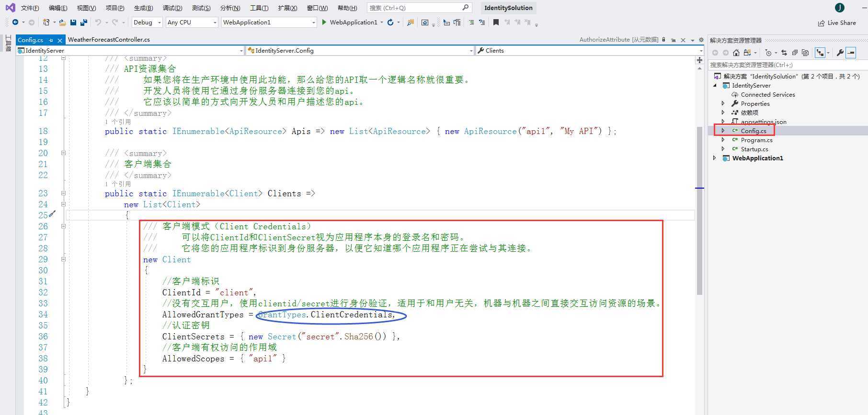Click the Visual Studio search box
The height and width of the screenshot is (415, 868).
419,8
